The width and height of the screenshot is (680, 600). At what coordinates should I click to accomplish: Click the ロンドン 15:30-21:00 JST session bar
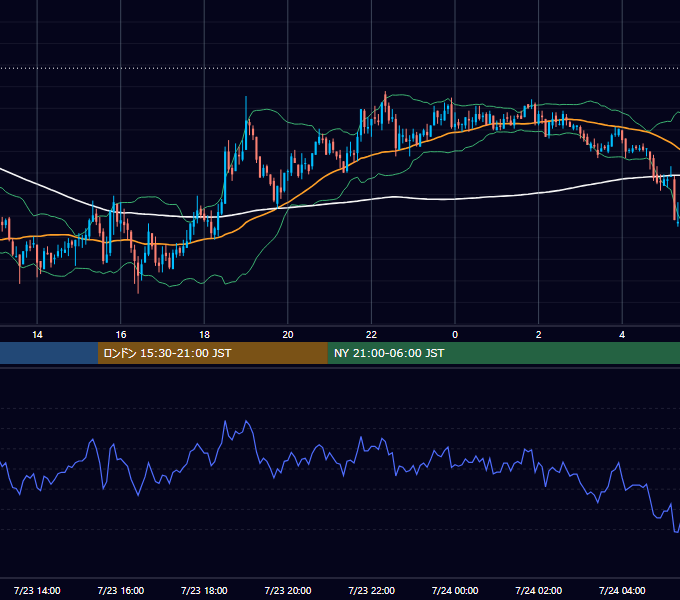[212, 353]
